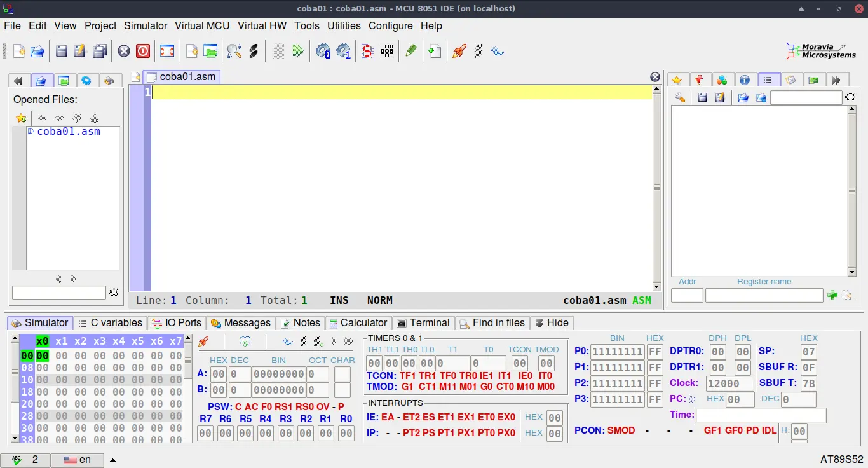
Task: Toggle the OV overflow flag in PSW
Action: point(323,407)
